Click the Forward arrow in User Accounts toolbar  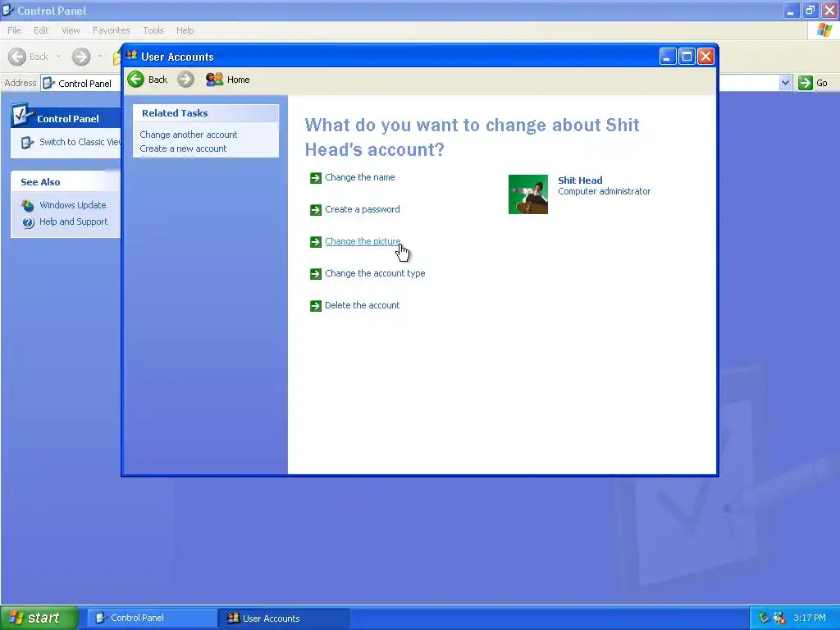coord(186,80)
